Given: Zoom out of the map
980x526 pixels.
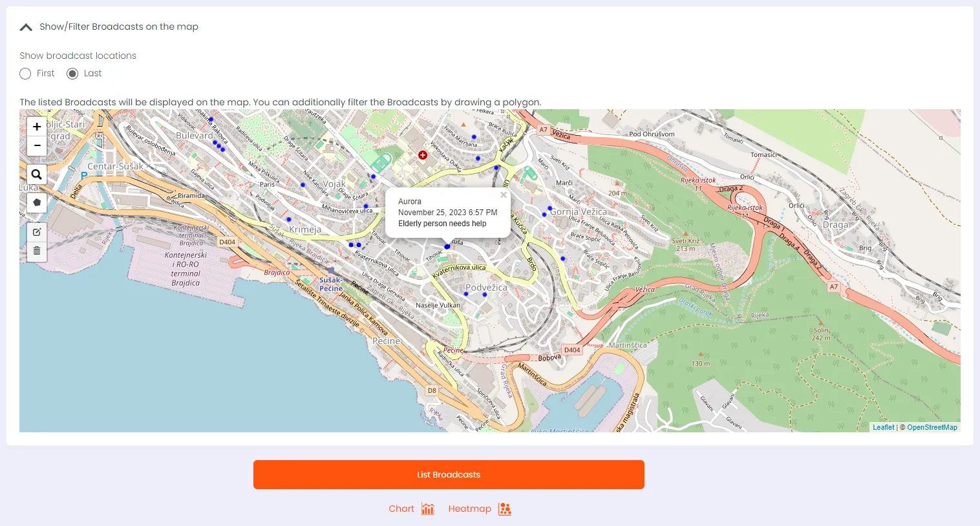Looking at the screenshot, I should pos(37,146).
